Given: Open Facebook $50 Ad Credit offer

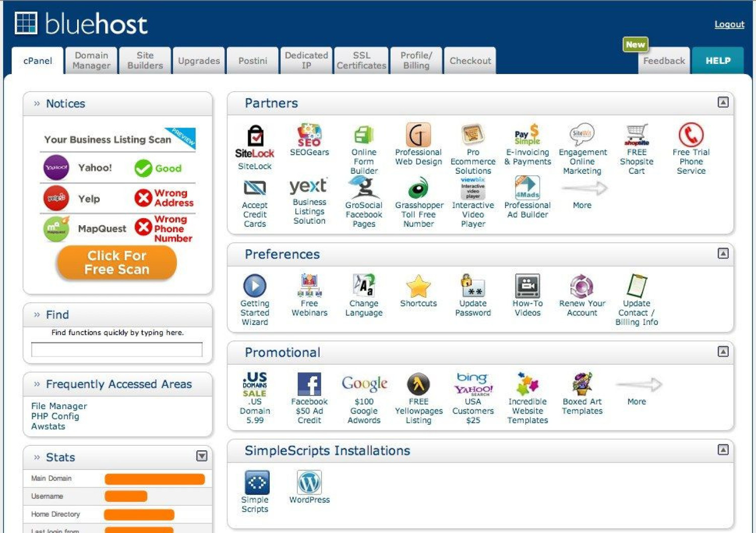Looking at the screenshot, I should (x=309, y=384).
